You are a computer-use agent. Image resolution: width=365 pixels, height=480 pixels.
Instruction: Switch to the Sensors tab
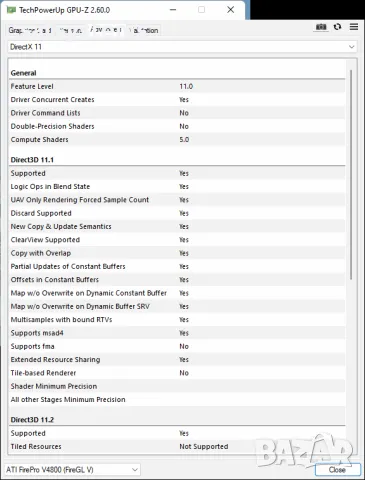[x=71, y=30]
